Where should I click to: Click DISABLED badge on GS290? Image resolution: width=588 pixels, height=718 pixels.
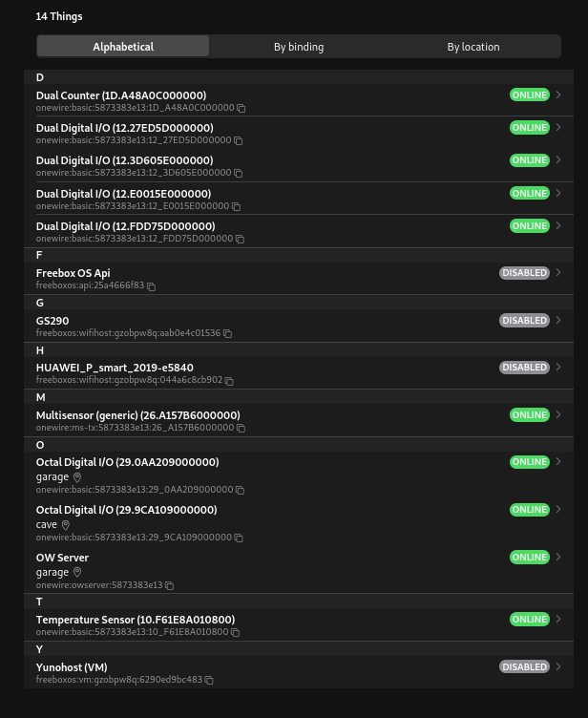point(524,321)
